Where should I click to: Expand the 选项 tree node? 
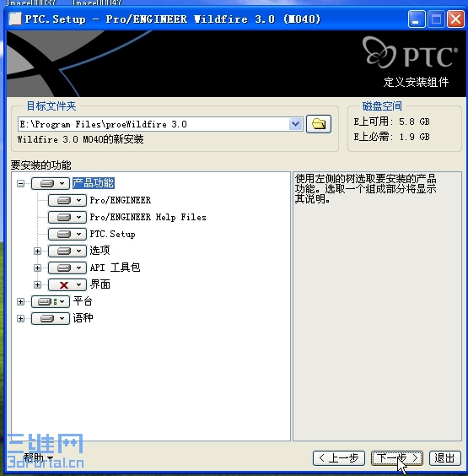[38, 251]
